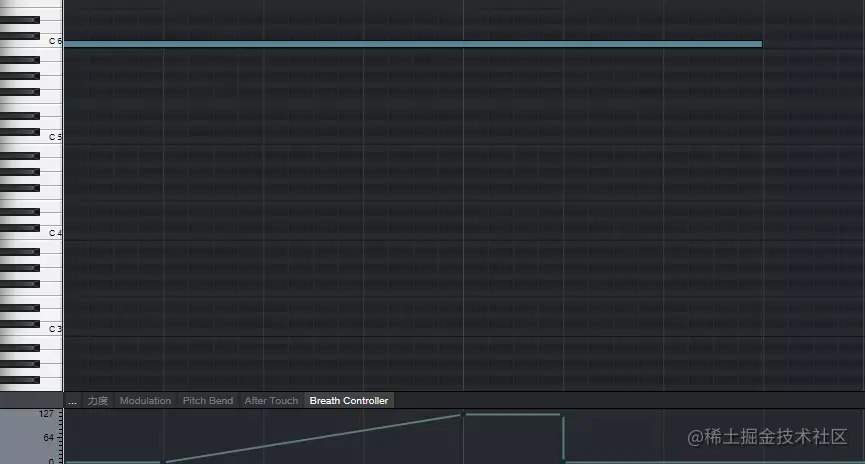865x464 pixels.
Task: Switch to the Modulation tab
Action: (146, 401)
